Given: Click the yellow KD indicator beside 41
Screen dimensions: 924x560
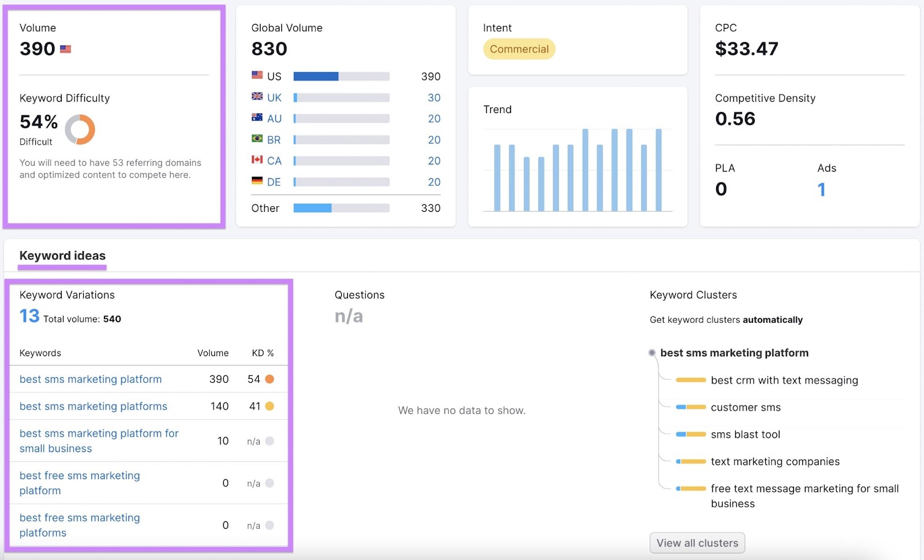Looking at the screenshot, I should pos(270,406).
